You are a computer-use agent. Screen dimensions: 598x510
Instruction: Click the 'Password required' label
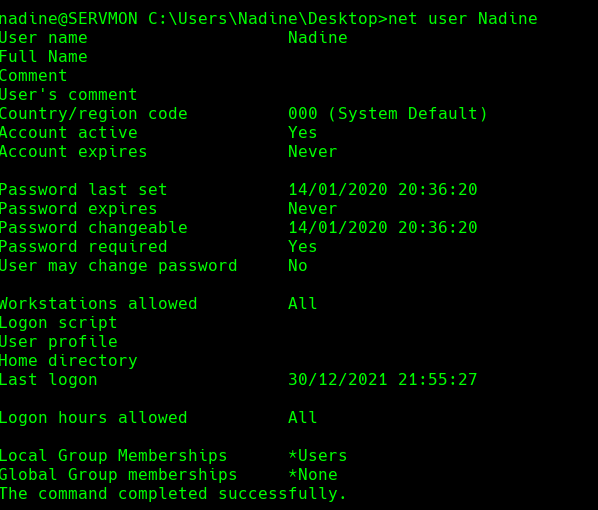click(x=84, y=247)
